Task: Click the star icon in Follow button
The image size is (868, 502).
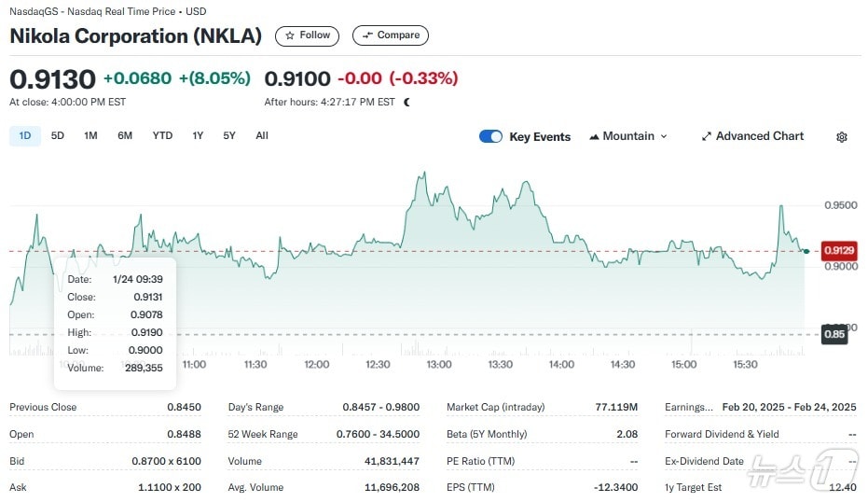Action: pyautogui.click(x=290, y=35)
